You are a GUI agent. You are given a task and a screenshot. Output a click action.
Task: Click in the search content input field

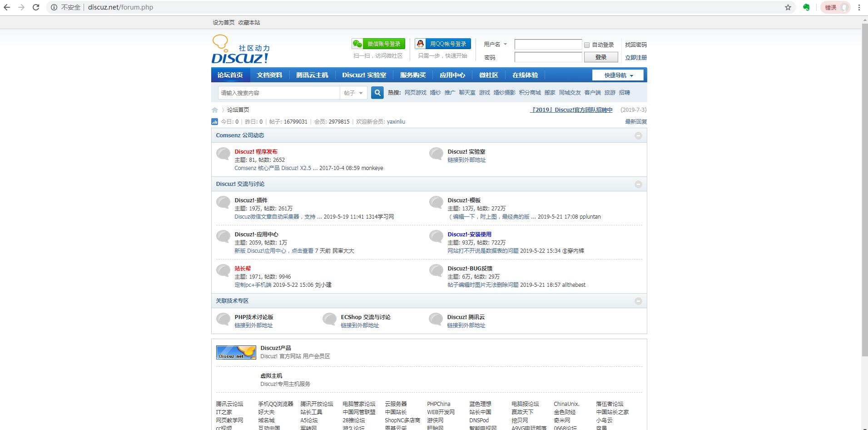(x=278, y=93)
